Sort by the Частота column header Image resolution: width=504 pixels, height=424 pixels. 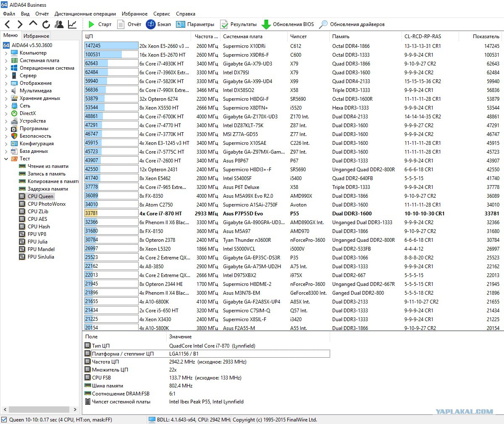[206, 37]
